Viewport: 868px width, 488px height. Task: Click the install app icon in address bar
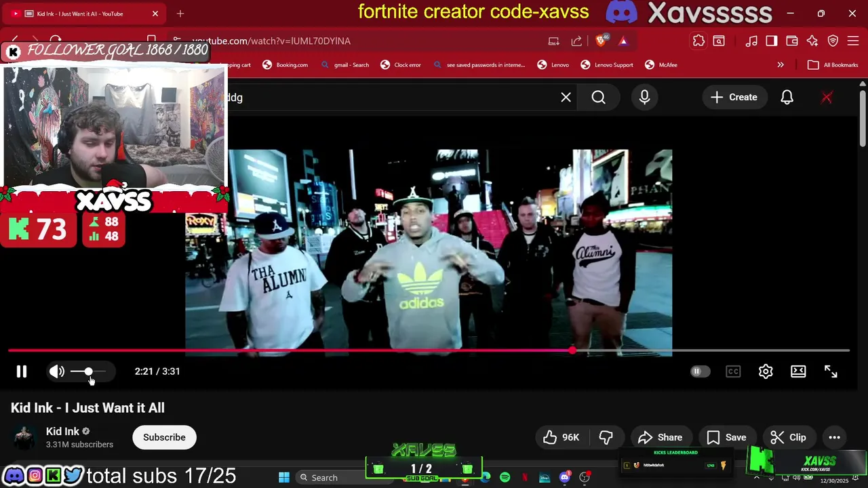coord(553,41)
